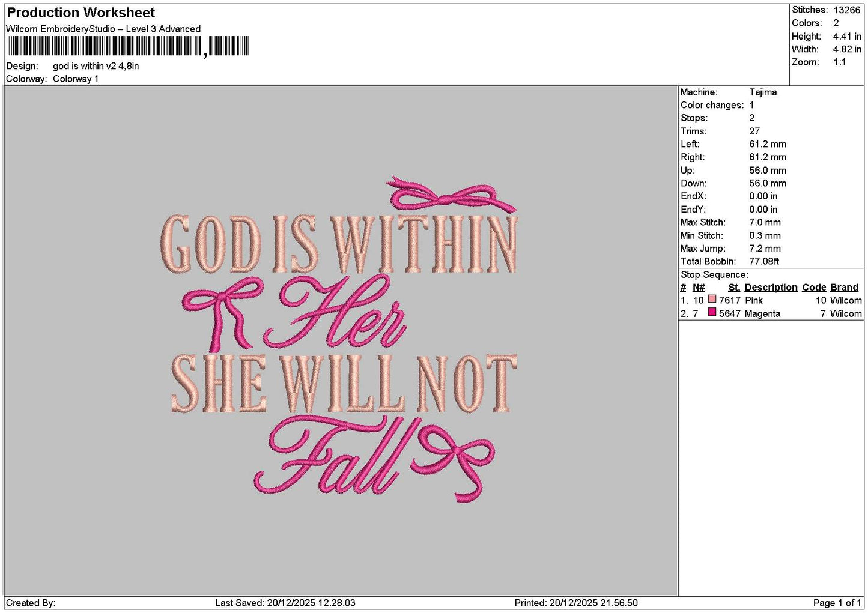This screenshot has width=868, height=613.
Task: Click the Up value 56.0 mm
Action: click(768, 171)
